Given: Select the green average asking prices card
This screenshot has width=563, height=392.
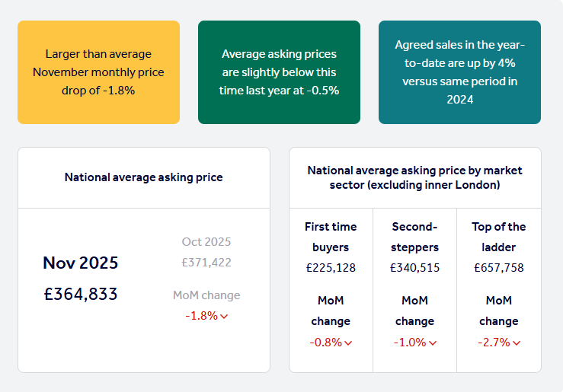Looking at the screenshot, I should pyautogui.click(x=279, y=72).
